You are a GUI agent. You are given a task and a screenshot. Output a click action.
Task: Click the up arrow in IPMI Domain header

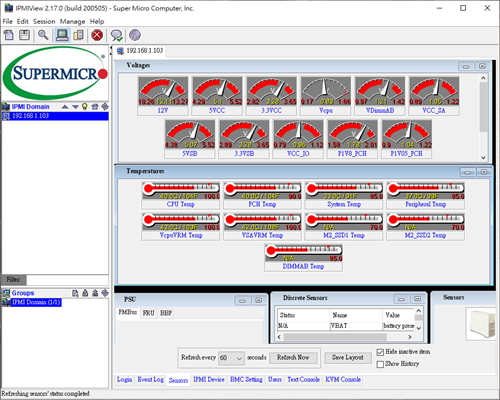[65, 107]
